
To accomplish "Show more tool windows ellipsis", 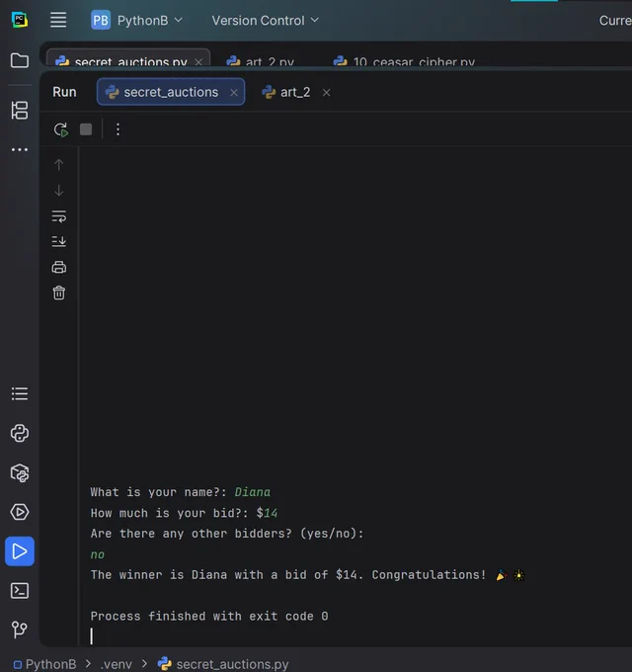I will (20, 149).
